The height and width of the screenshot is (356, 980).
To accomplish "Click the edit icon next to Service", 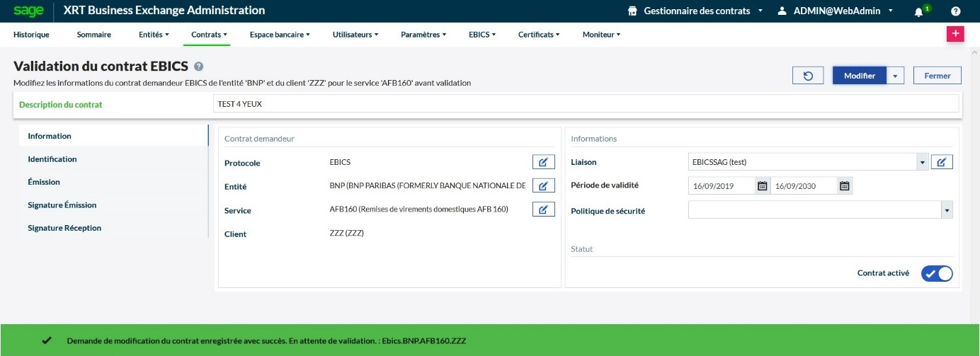I will (x=543, y=209).
